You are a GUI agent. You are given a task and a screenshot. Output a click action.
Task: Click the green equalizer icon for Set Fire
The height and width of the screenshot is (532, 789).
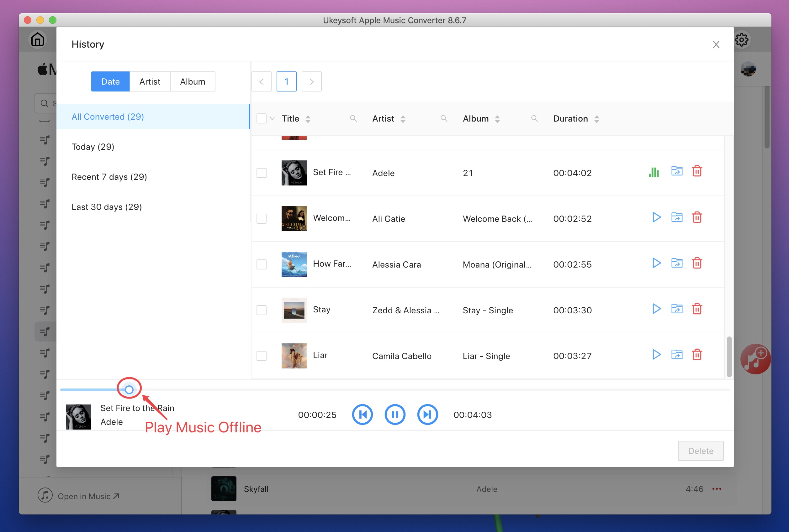(x=654, y=172)
